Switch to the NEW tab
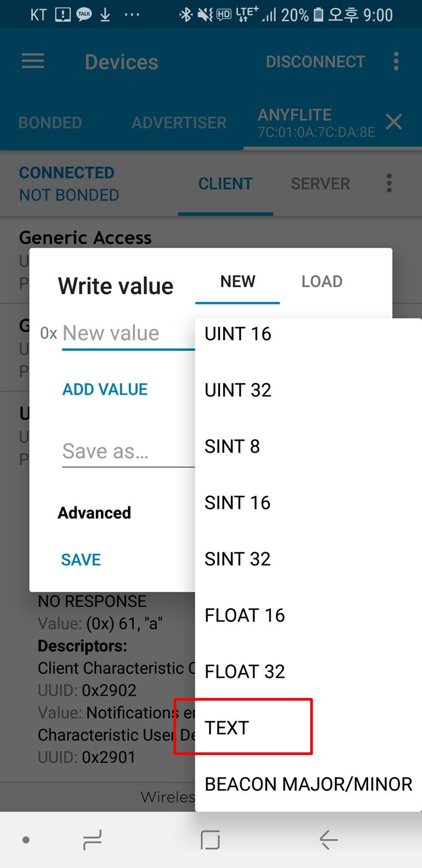This screenshot has width=422, height=868. click(237, 281)
